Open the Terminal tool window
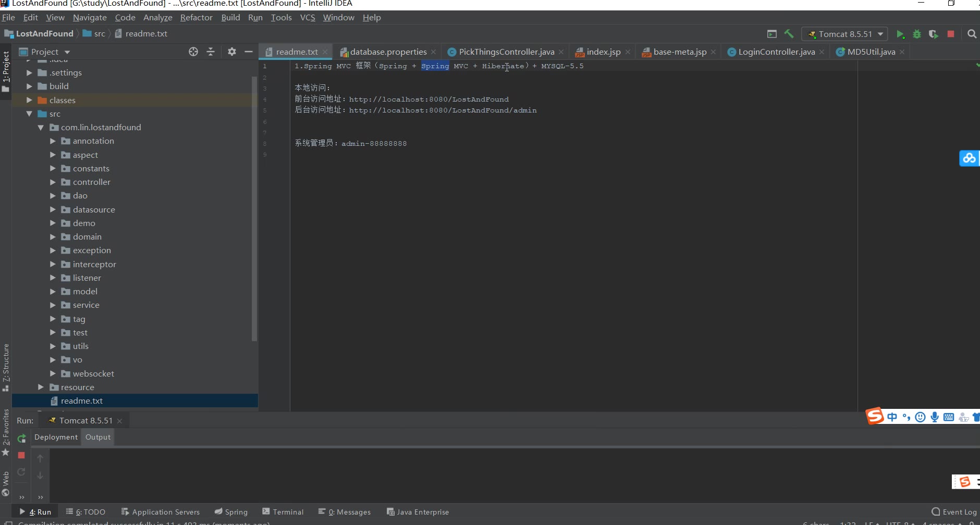 coord(283,512)
